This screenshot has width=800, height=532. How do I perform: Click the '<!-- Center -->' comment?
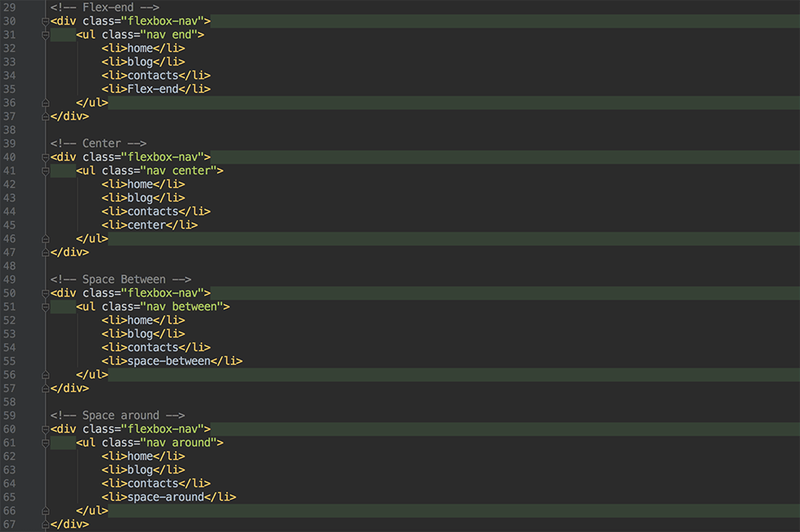tap(98, 143)
